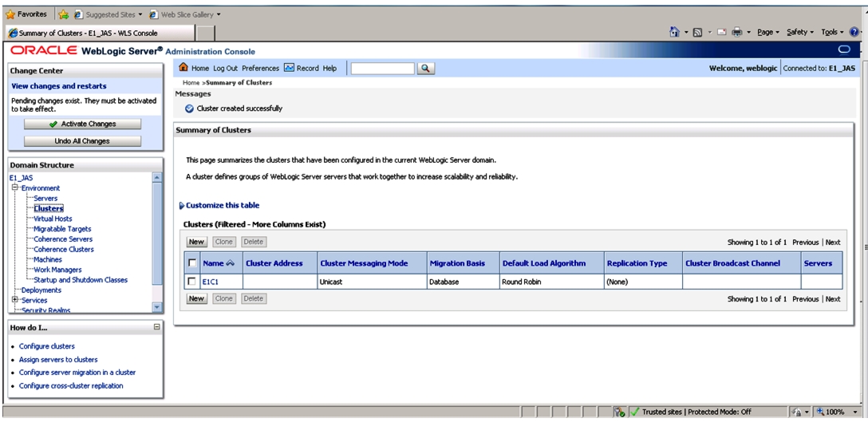Click Domain Structure scrollbar up arrow
The width and height of the screenshot is (868, 434).
(x=157, y=177)
